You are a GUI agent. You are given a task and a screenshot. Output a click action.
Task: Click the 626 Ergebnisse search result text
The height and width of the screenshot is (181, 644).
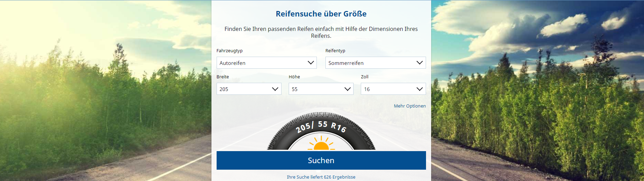321,177
